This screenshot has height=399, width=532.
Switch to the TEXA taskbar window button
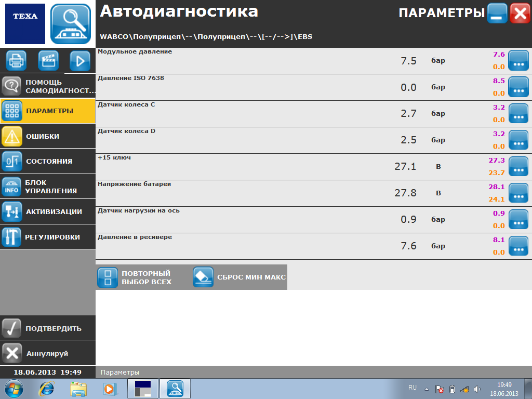(142, 389)
